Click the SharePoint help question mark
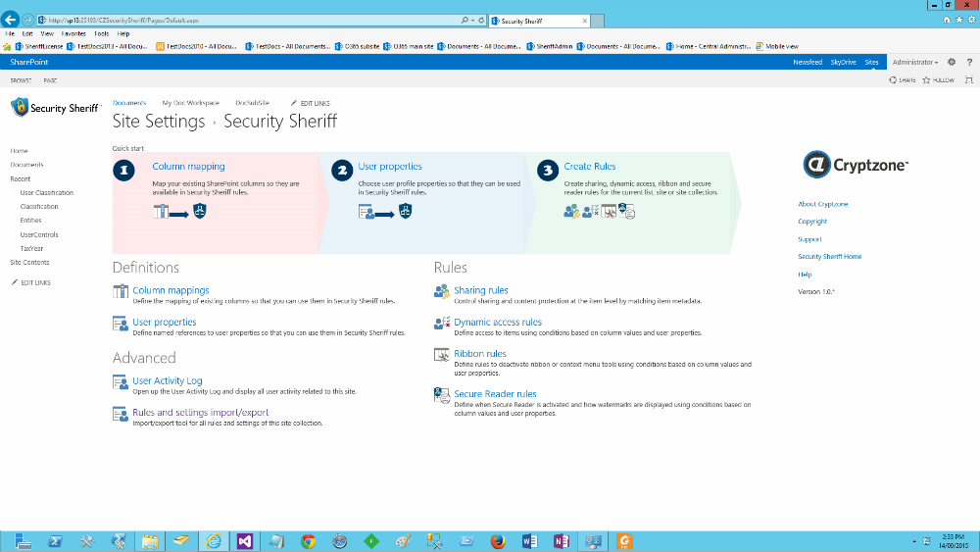980x552 pixels. (969, 62)
